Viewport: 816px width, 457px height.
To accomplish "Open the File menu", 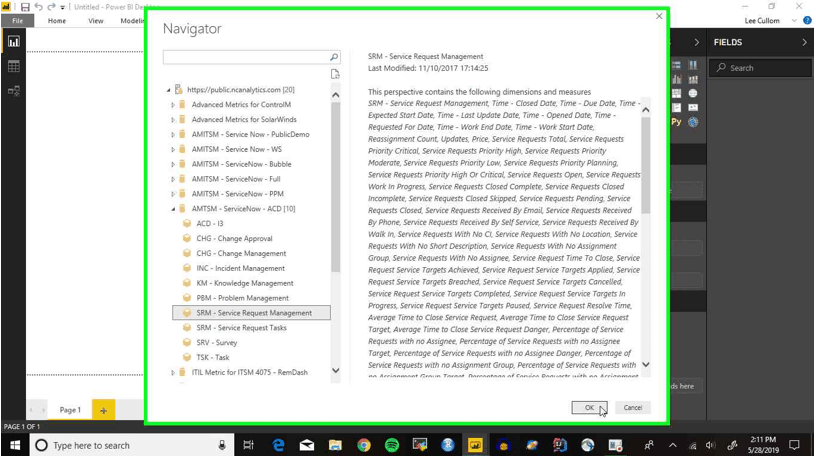I will [18, 21].
